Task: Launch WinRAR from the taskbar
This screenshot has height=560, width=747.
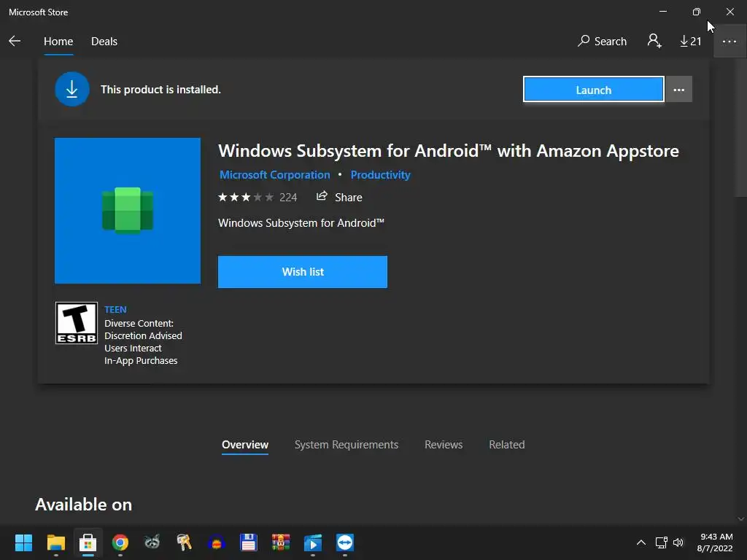Action: pos(281,542)
